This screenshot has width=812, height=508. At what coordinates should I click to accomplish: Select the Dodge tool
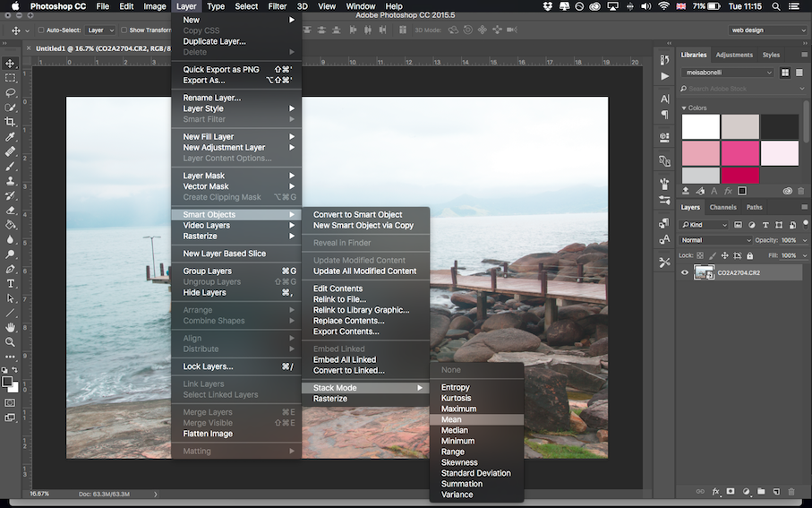(x=10, y=254)
